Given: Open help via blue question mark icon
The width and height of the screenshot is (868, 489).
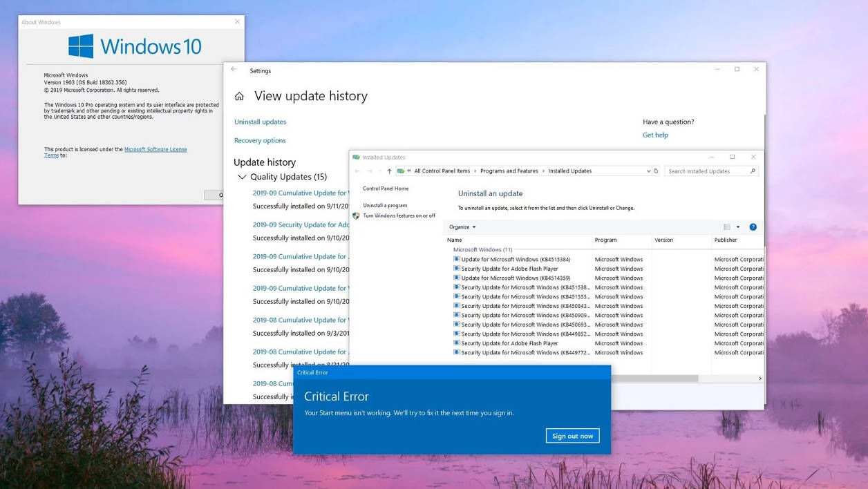Looking at the screenshot, I should pyautogui.click(x=753, y=227).
